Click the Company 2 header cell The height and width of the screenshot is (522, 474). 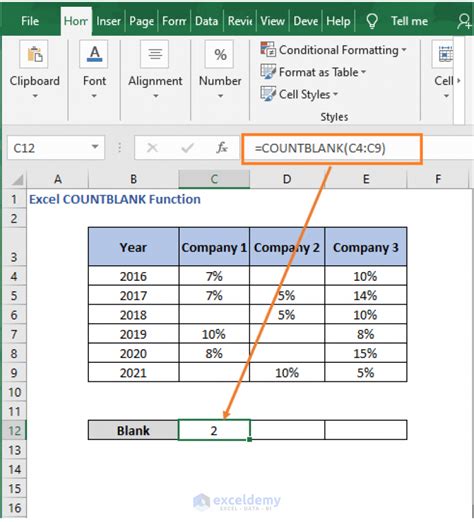pyautogui.click(x=287, y=247)
